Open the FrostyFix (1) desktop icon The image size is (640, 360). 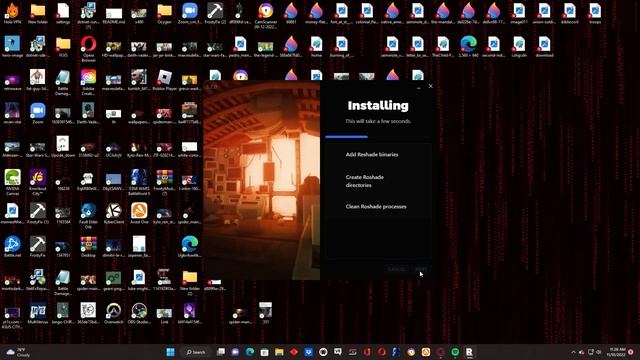38,214
